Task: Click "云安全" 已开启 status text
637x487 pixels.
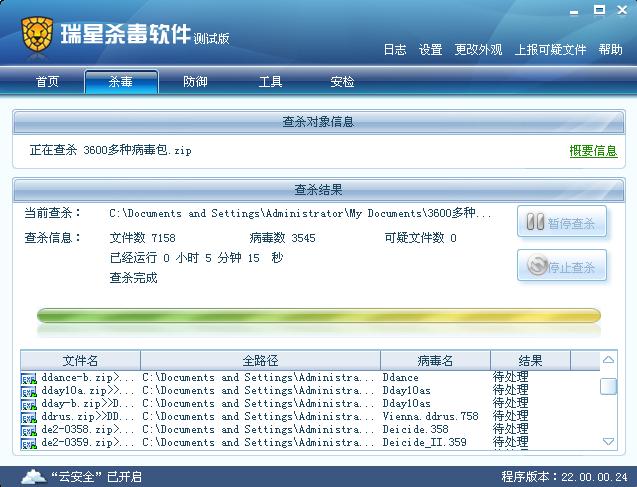Action: click(96, 476)
